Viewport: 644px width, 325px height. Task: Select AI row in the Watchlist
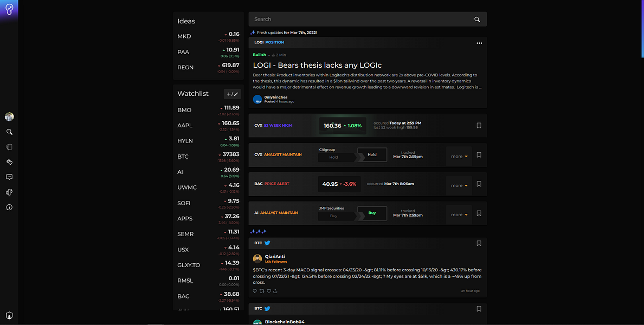(x=208, y=172)
